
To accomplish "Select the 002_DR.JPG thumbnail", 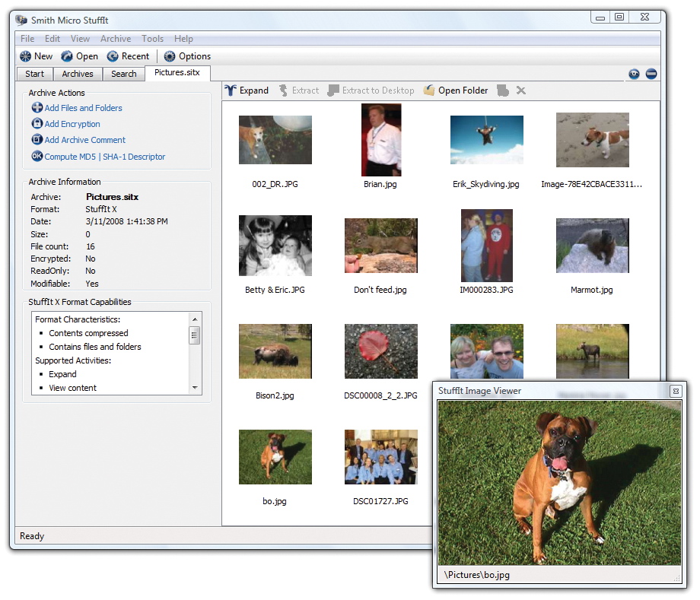I will (275, 140).
